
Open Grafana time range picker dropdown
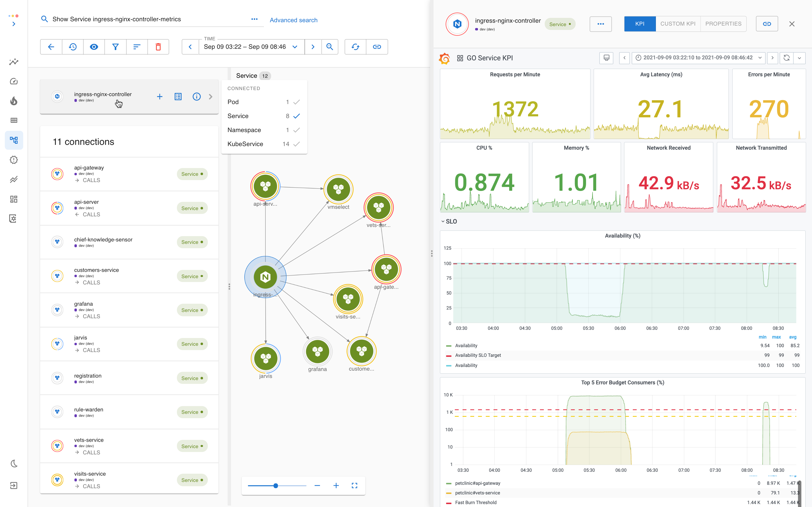(x=760, y=58)
